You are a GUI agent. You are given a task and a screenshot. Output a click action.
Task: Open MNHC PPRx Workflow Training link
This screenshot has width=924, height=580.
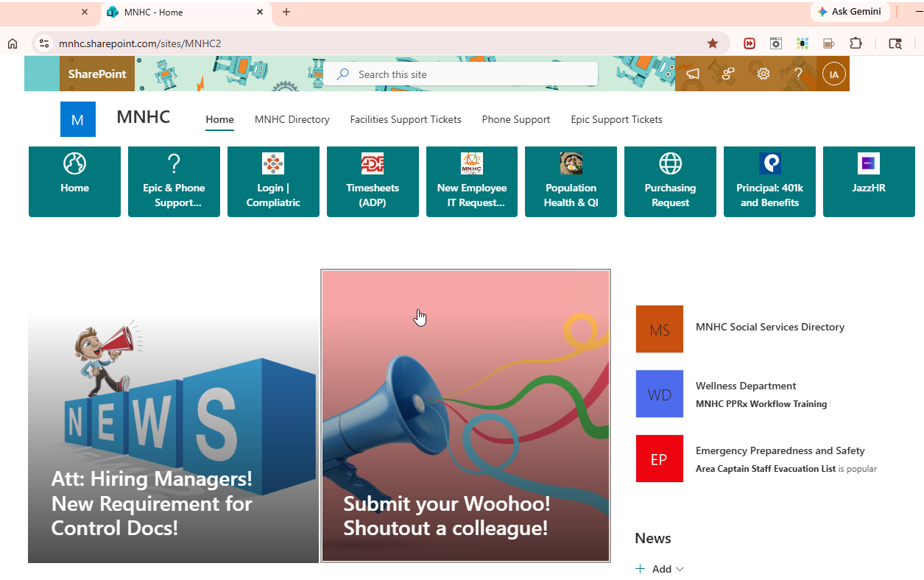[x=761, y=404]
